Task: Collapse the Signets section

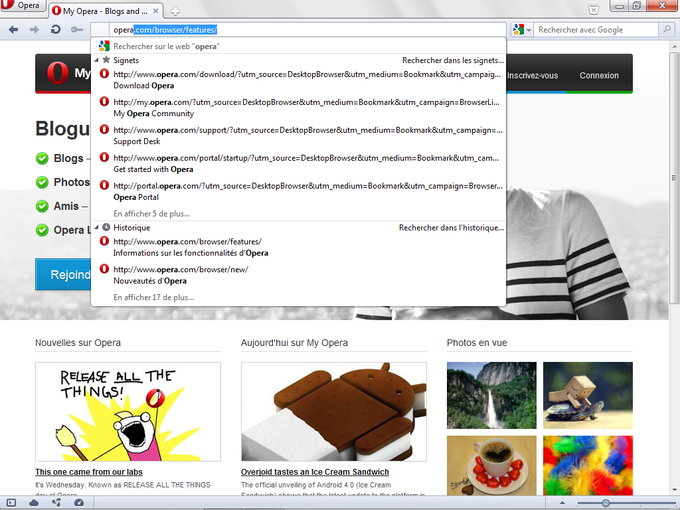Action: pos(96,60)
